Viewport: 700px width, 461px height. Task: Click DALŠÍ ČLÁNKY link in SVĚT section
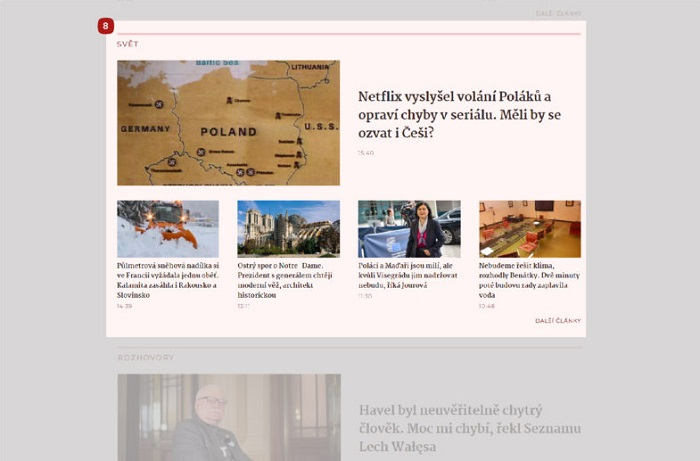coord(557,320)
